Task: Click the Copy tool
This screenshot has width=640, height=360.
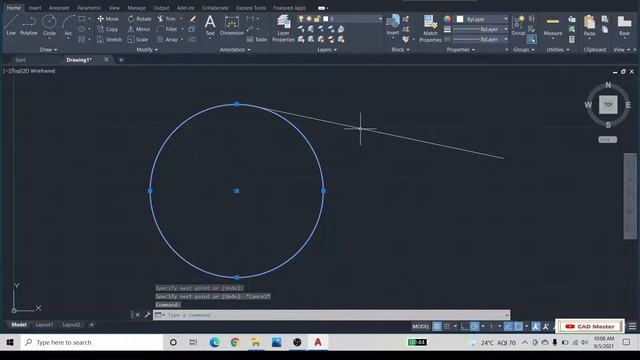Action: click(x=108, y=29)
